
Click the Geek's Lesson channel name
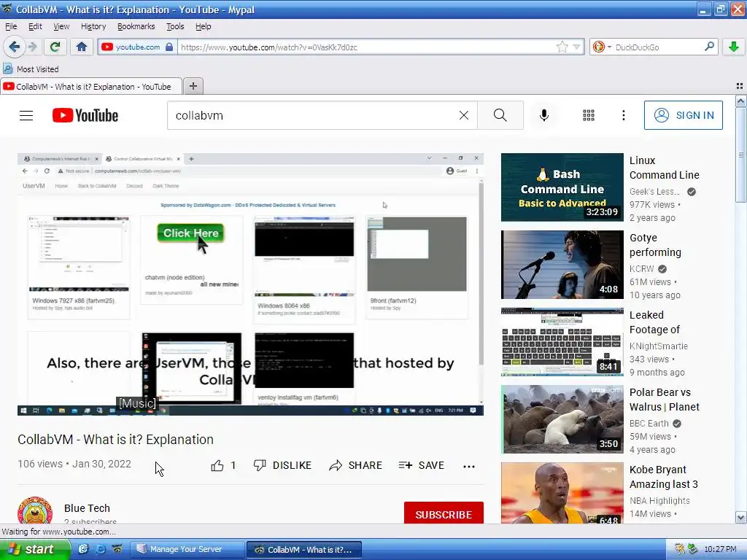[x=655, y=192]
